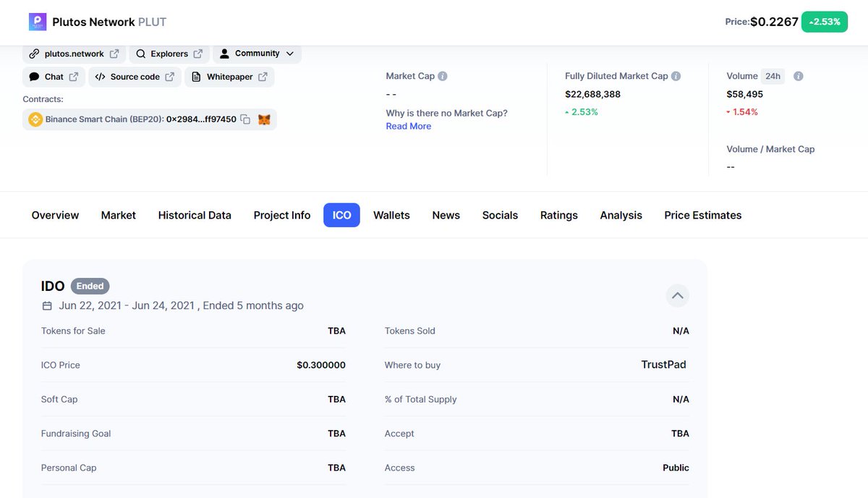Click the Fully Diluted Market Cap info icon

pos(676,76)
